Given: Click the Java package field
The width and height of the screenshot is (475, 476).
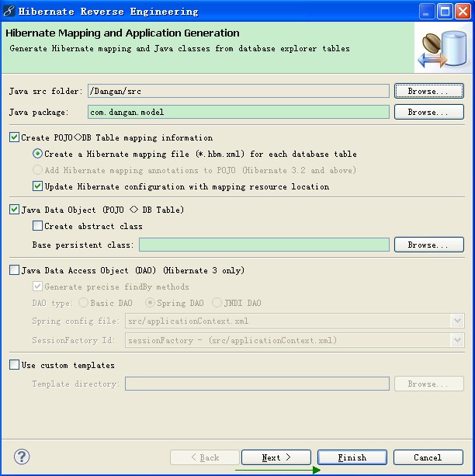Looking at the screenshot, I should pos(238,112).
